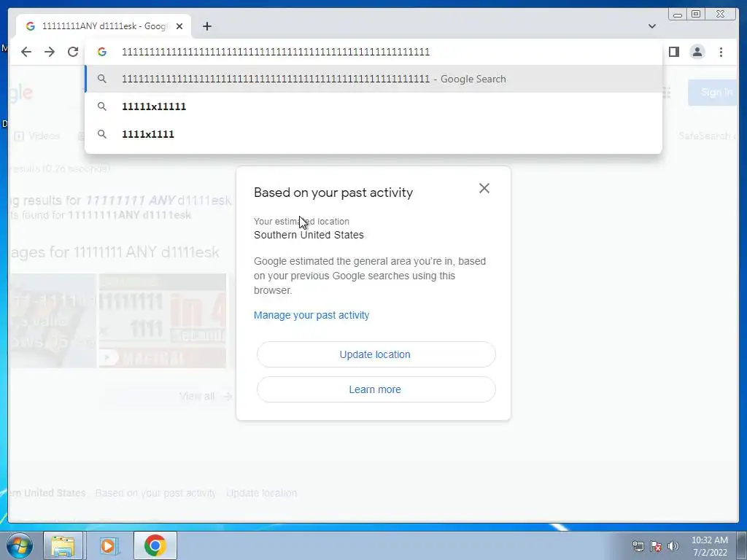Open the volume speaker tray icon

point(673,546)
